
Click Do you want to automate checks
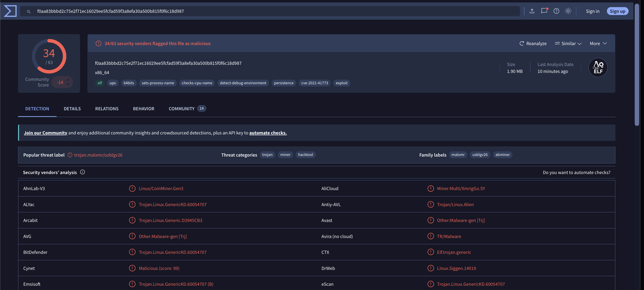click(x=576, y=172)
